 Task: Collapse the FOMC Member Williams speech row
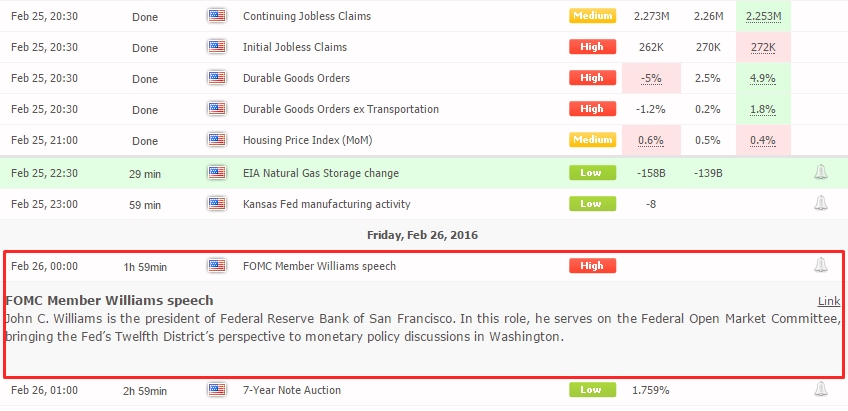click(424, 266)
